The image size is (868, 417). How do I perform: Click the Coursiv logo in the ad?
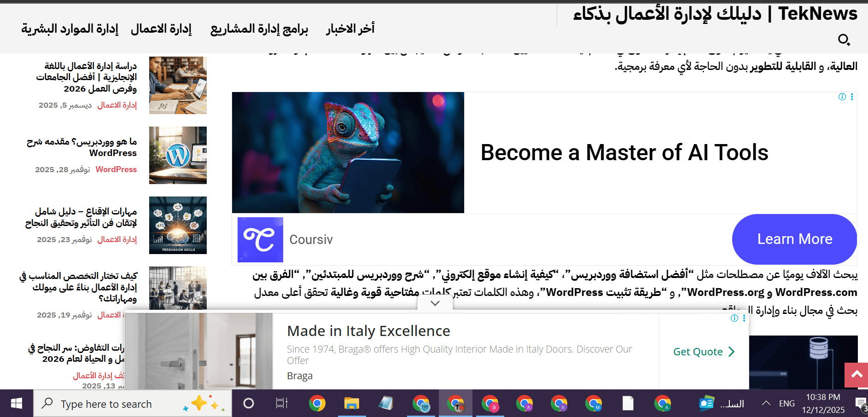pyautogui.click(x=260, y=240)
